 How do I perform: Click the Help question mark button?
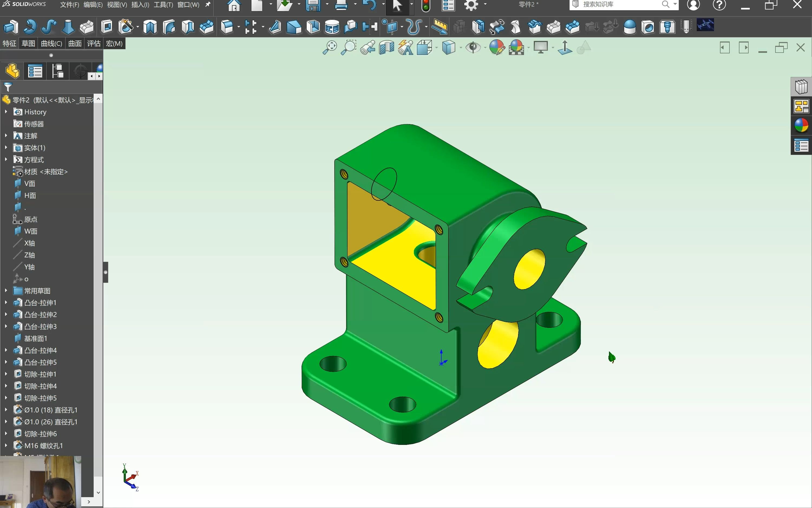(x=719, y=5)
